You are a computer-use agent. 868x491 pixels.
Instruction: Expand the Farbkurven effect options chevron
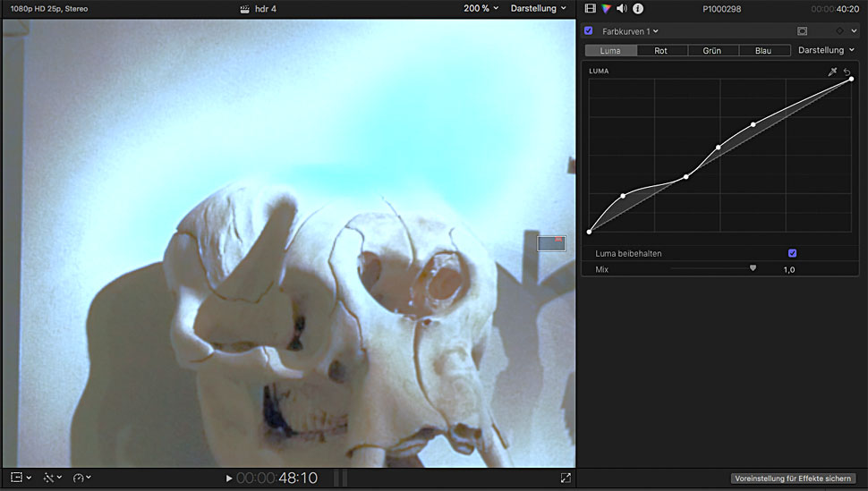pos(855,31)
